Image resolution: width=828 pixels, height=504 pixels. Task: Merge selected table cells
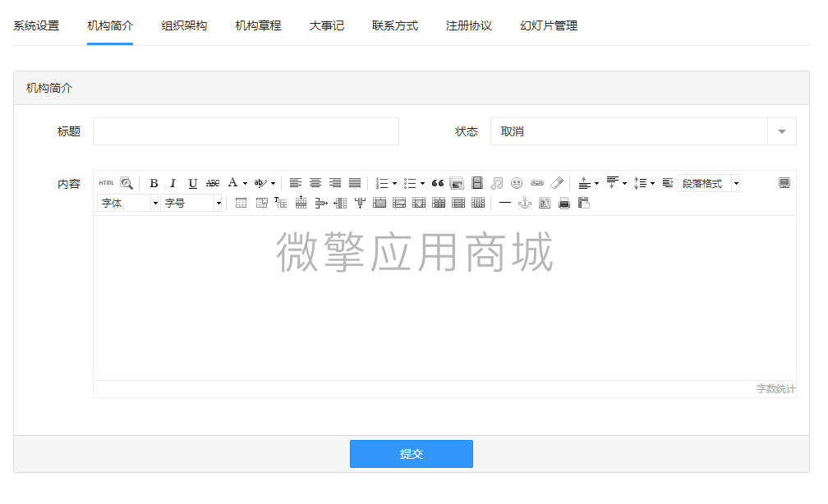click(x=379, y=204)
